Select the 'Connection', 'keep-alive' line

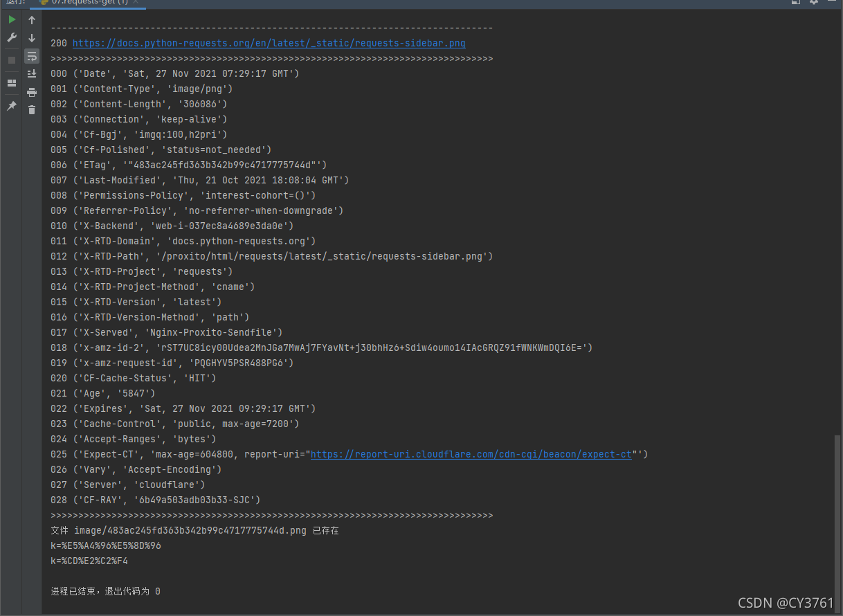coord(139,119)
